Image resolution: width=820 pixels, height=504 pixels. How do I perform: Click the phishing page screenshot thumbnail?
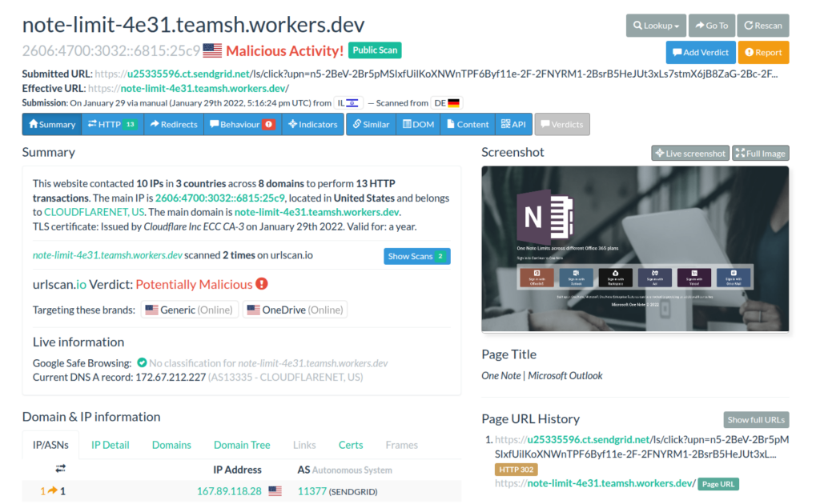point(634,249)
